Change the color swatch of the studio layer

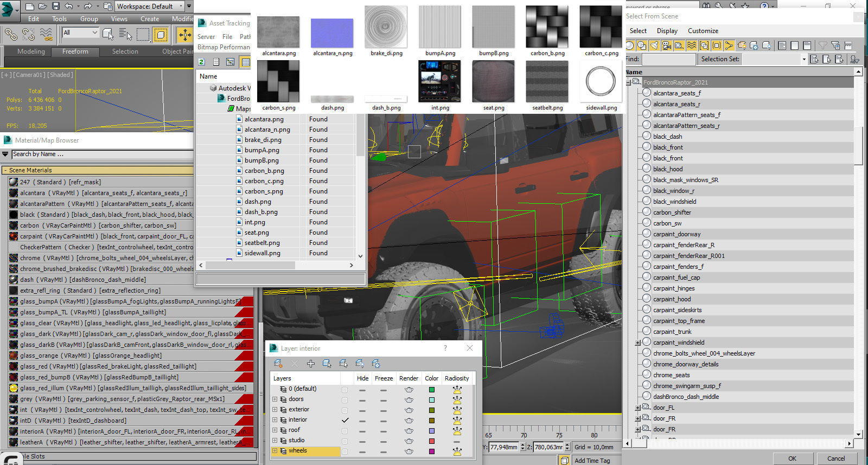(432, 441)
